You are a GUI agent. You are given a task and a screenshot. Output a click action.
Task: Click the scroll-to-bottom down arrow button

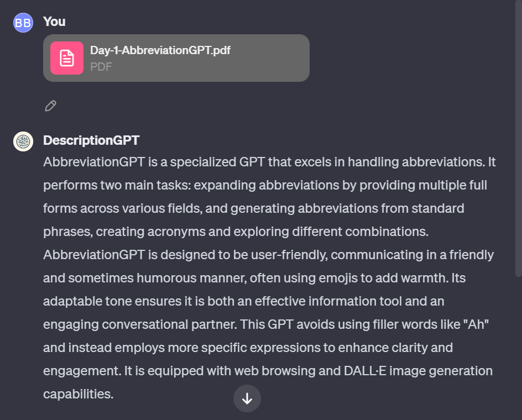[x=247, y=398]
